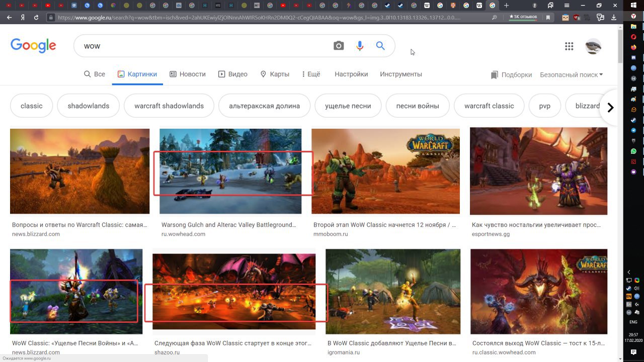Open Telegram from the taskbar
The height and width of the screenshot is (362, 644).
pyautogui.click(x=633, y=130)
